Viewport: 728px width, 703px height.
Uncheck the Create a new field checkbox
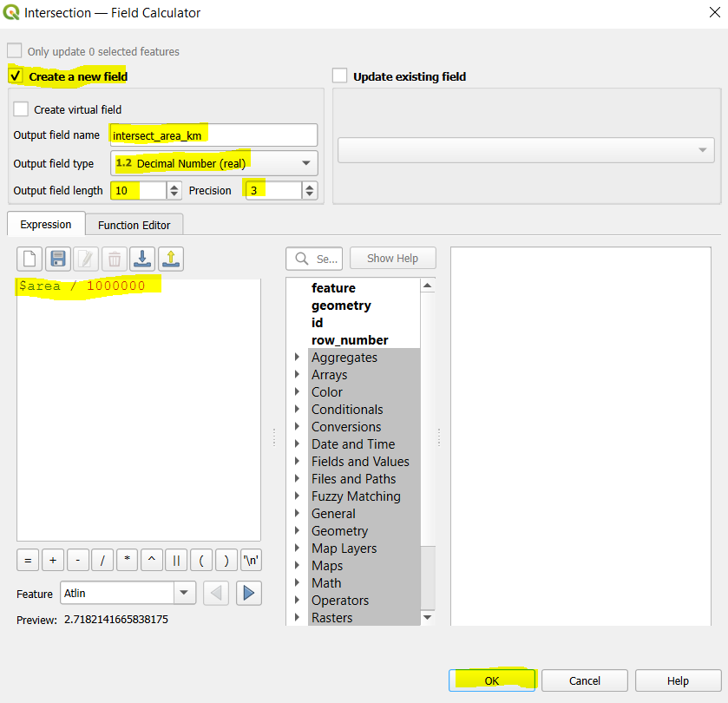(15, 76)
